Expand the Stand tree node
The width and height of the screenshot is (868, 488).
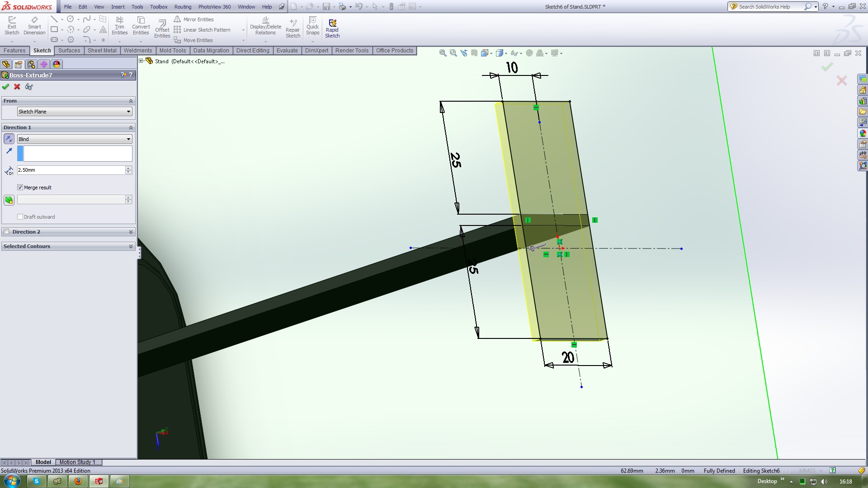[x=141, y=61]
